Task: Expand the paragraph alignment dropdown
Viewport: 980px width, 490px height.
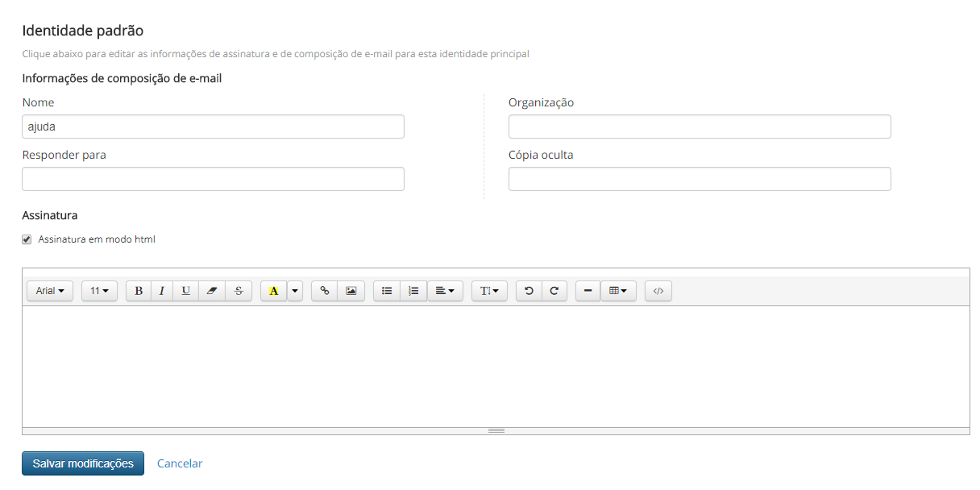Action: (445, 291)
